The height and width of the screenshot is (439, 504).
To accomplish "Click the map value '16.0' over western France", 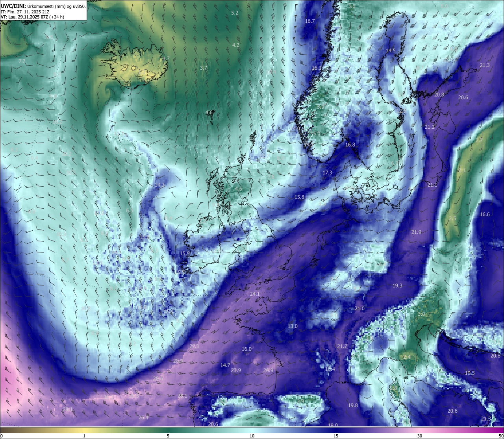I will pos(246,349).
